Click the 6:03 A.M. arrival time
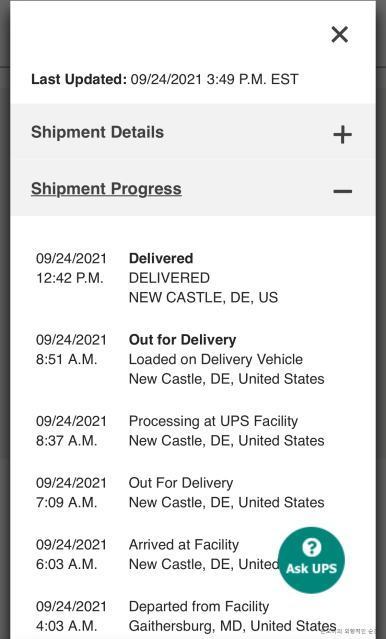Viewport: 386px width, 639px height. (x=66, y=564)
